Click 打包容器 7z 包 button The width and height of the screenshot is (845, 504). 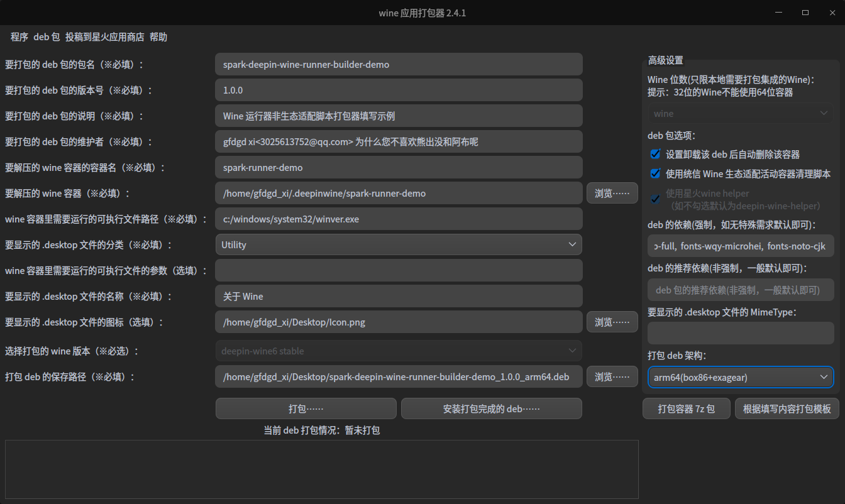click(x=687, y=408)
